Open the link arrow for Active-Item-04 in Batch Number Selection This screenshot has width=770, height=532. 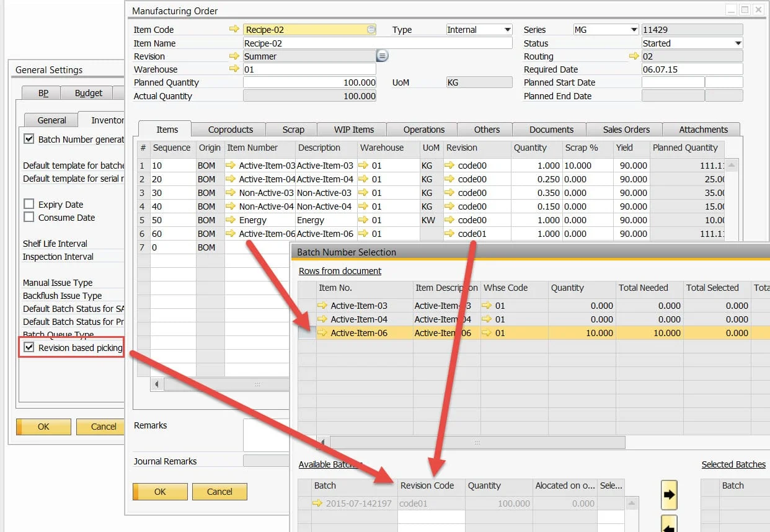[x=322, y=319]
